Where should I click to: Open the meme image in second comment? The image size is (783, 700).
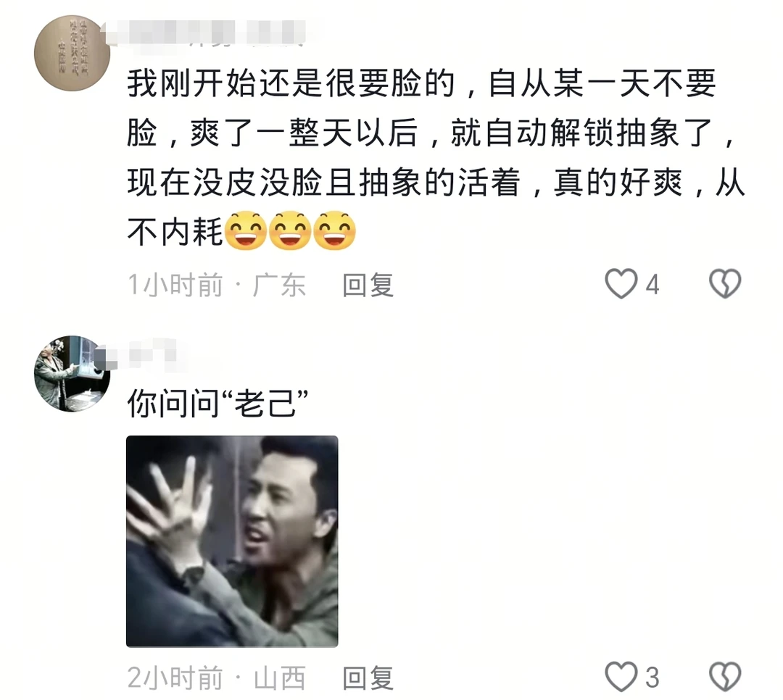click(x=232, y=541)
